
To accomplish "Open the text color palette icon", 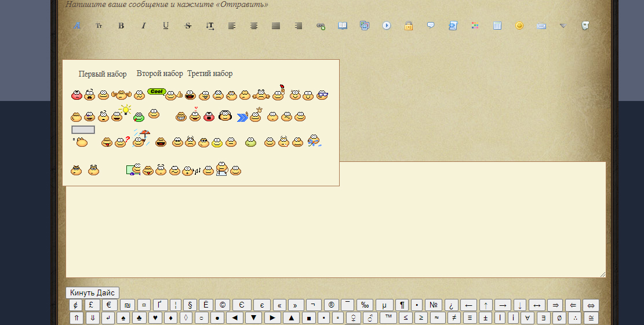I will [475, 26].
